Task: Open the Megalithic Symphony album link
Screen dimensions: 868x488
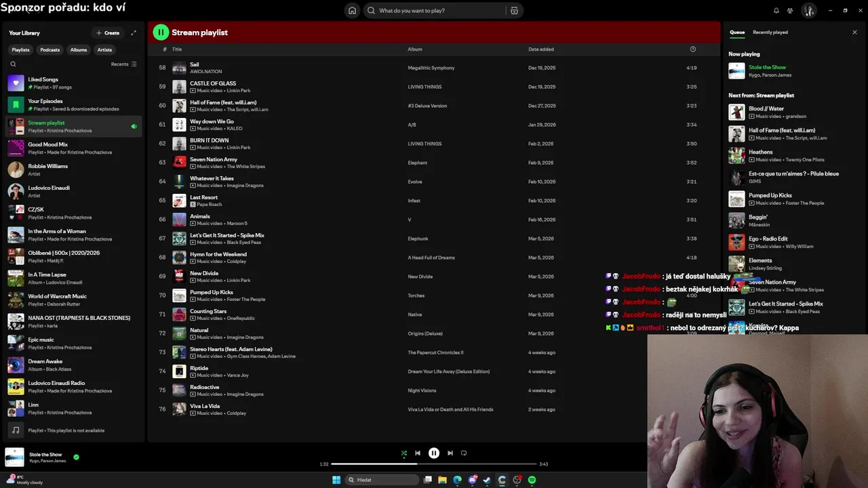Action: [x=431, y=68]
